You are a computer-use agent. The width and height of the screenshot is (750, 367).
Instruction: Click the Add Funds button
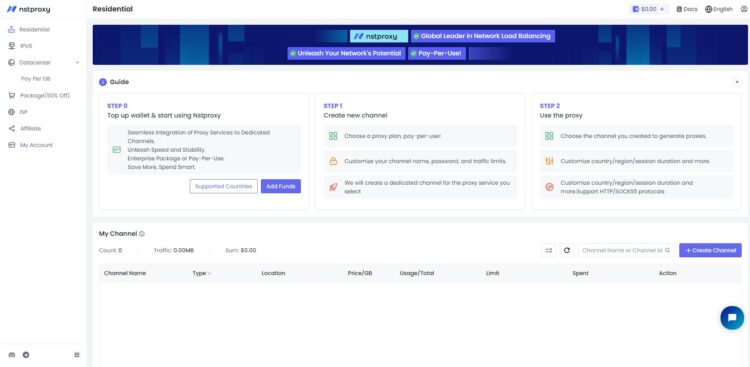coord(281,187)
